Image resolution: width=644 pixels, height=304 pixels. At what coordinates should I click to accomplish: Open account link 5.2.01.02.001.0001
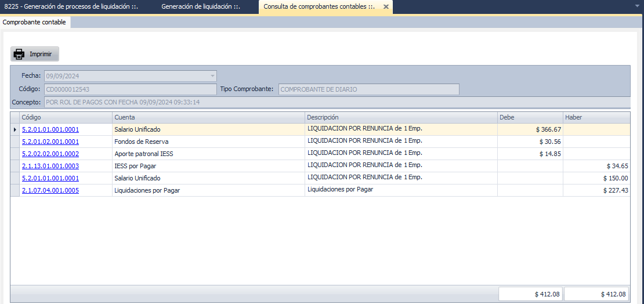[50, 142]
